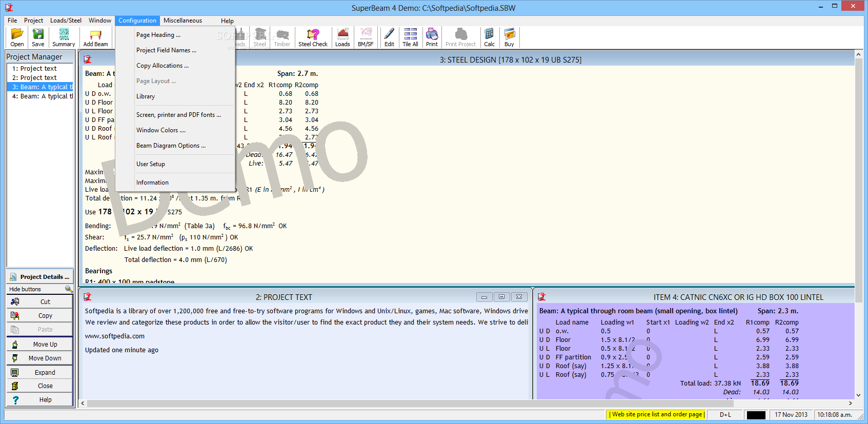Open the Summary toolbar icon
868x424 pixels.
(x=64, y=37)
